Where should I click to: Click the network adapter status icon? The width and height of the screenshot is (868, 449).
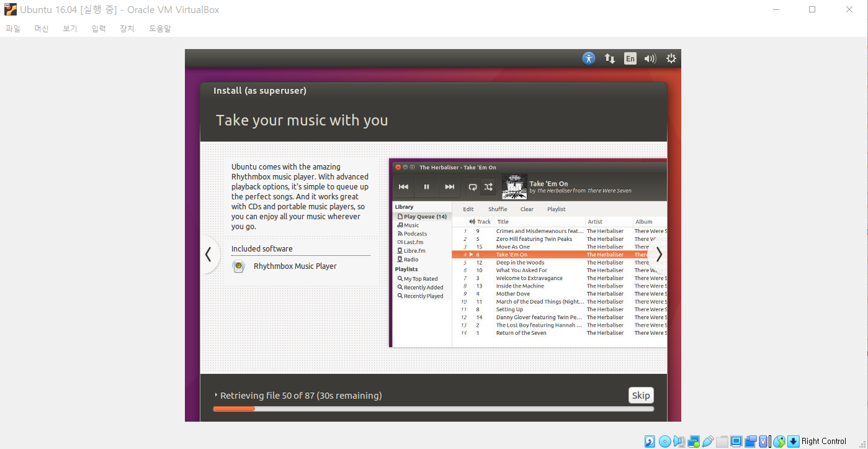click(694, 442)
